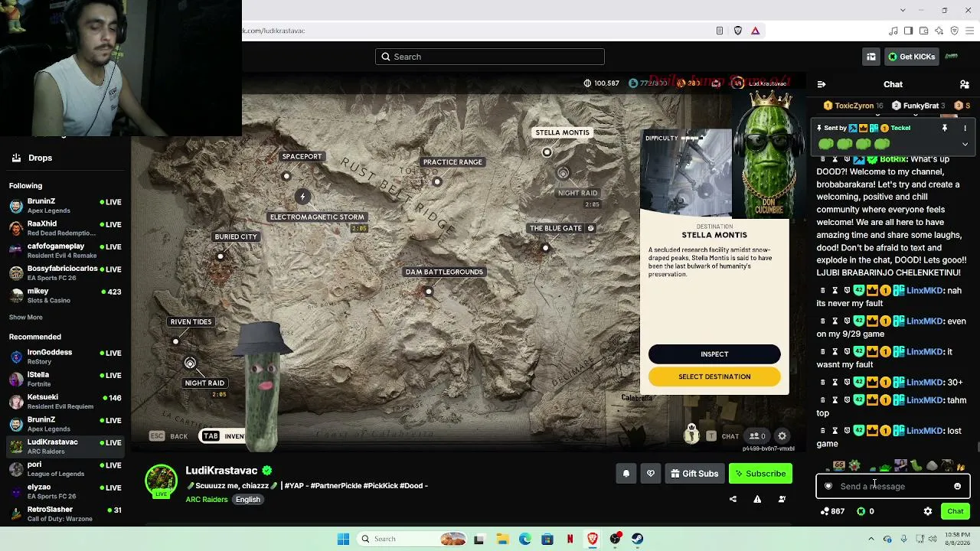Click the person icon next to report

[x=782, y=499]
